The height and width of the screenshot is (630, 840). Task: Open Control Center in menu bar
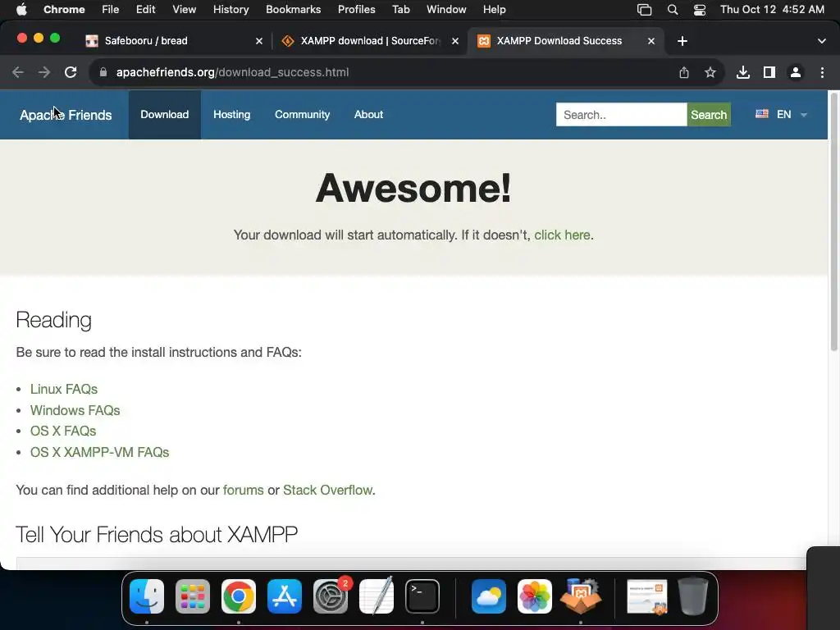[x=700, y=10]
